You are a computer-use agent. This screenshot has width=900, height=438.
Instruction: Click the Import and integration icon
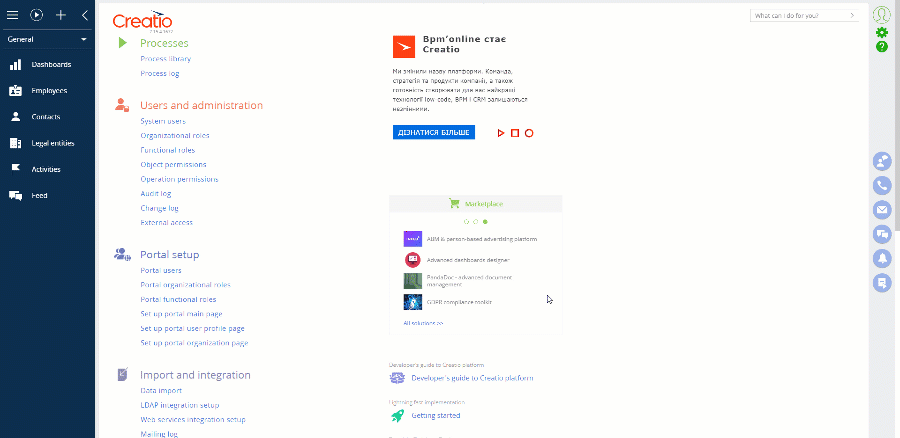123,374
